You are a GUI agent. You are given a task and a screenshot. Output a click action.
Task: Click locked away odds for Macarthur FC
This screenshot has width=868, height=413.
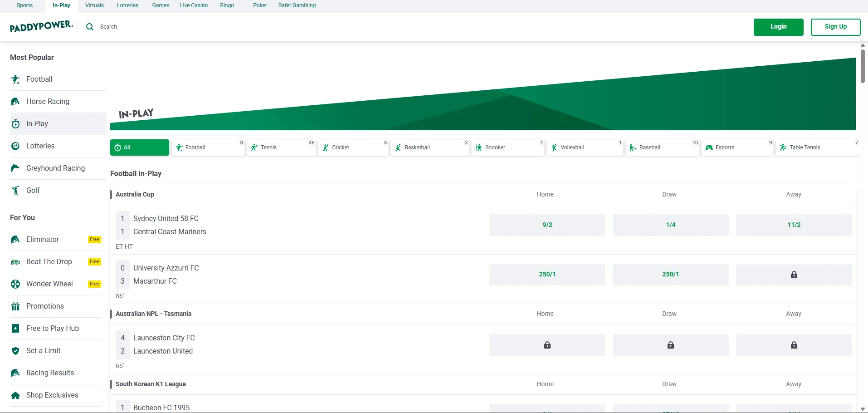794,275
